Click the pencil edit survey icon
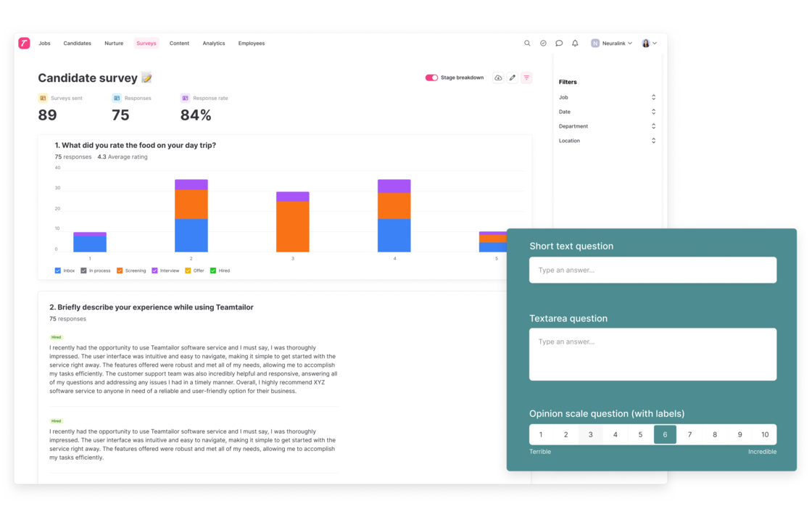812x509 pixels. pos(512,78)
